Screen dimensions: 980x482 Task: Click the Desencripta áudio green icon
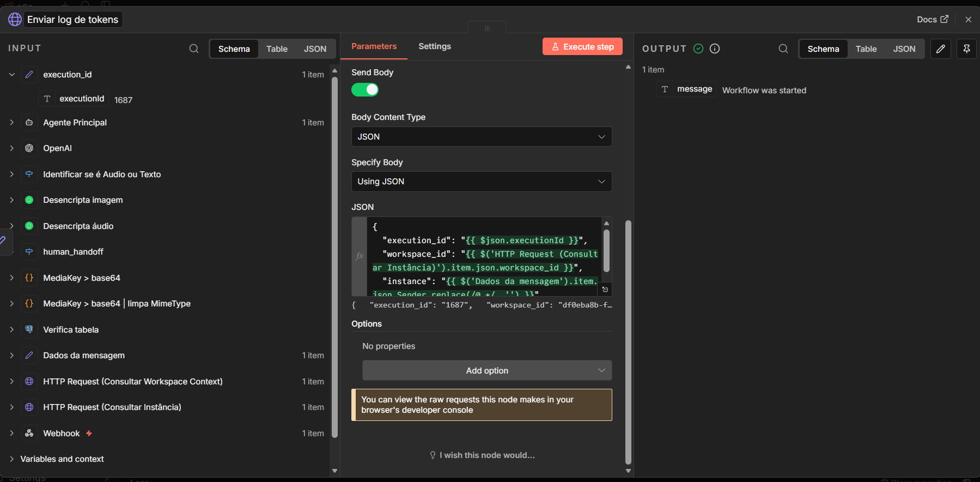point(29,226)
